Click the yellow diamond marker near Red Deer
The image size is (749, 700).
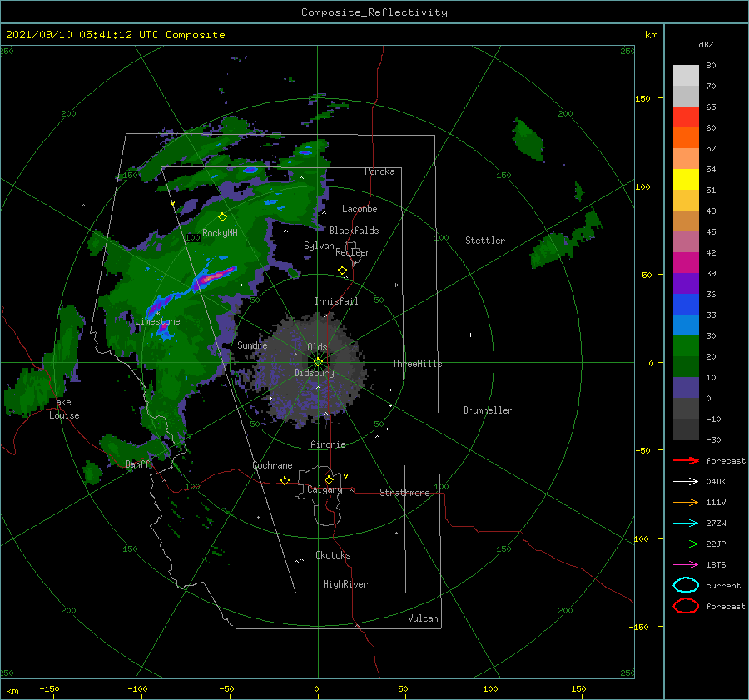click(342, 271)
